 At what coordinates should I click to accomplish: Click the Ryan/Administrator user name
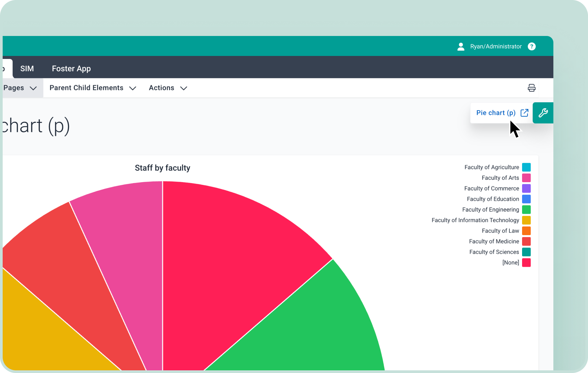(495, 47)
